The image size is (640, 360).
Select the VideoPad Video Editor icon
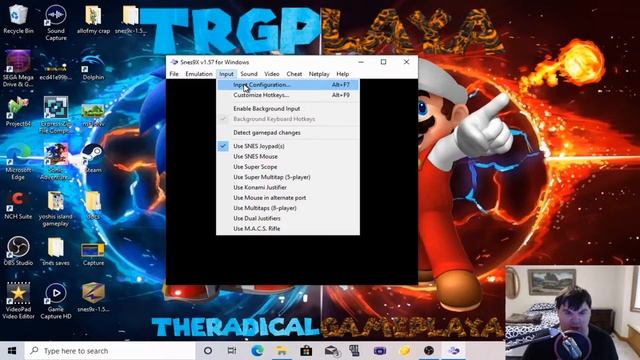[x=18, y=300]
